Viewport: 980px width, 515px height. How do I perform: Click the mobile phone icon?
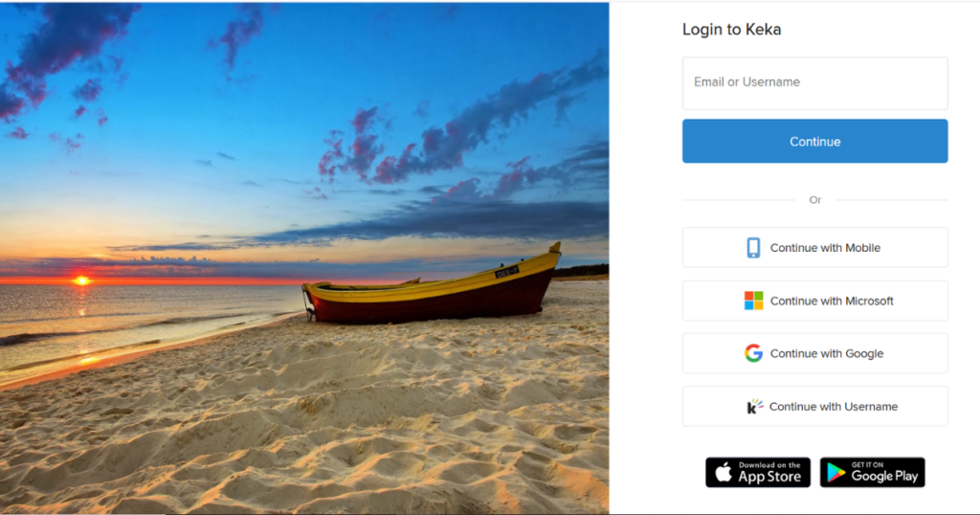click(754, 248)
